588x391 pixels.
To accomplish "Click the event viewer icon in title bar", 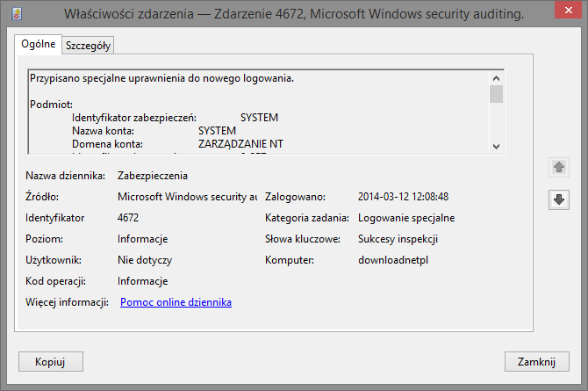I will click(16, 14).
